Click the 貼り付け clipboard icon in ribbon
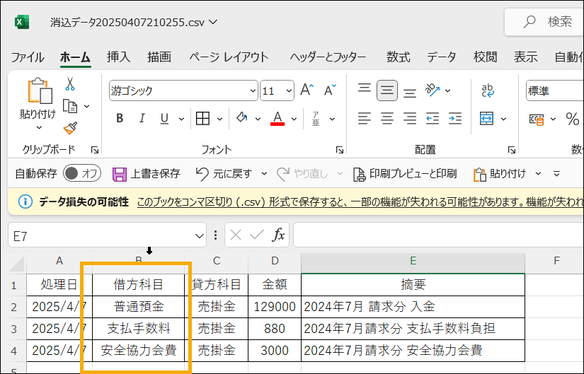The image size is (584, 374). pos(39,91)
